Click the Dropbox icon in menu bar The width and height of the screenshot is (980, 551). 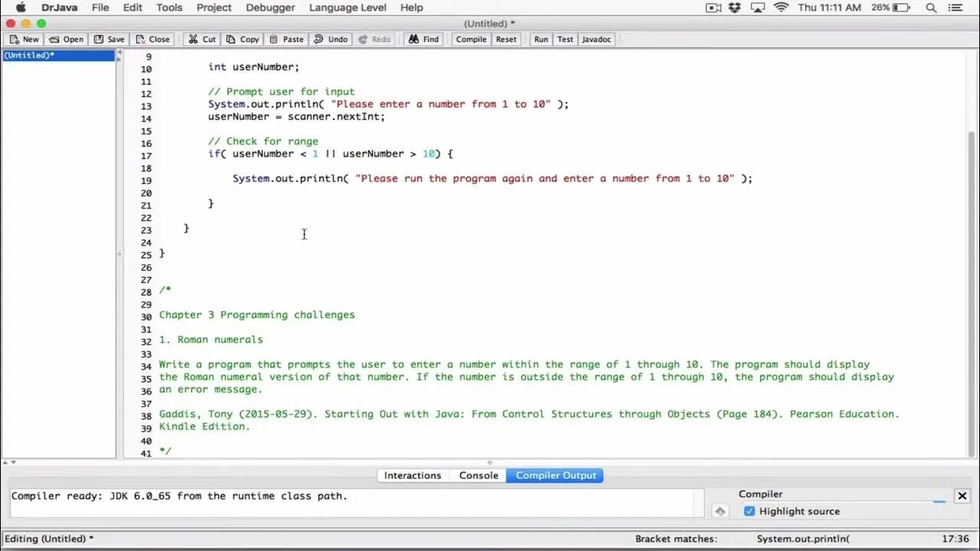point(735,8)
